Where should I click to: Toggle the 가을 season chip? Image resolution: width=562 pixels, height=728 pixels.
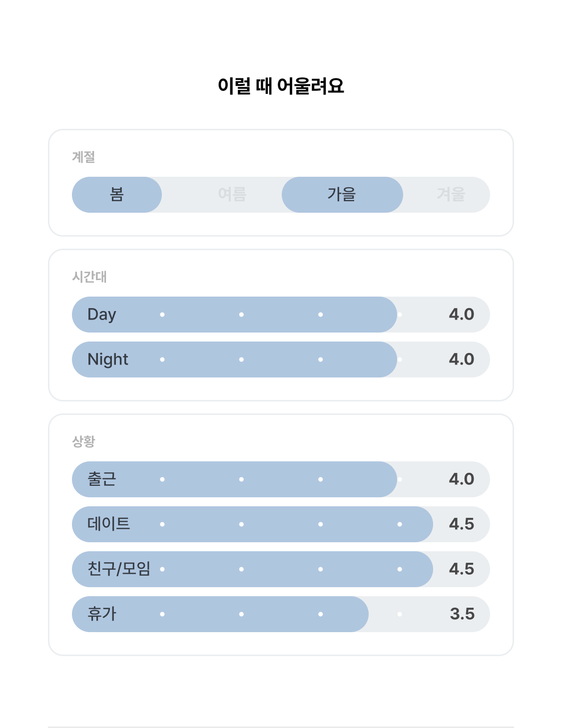[342, 195]
